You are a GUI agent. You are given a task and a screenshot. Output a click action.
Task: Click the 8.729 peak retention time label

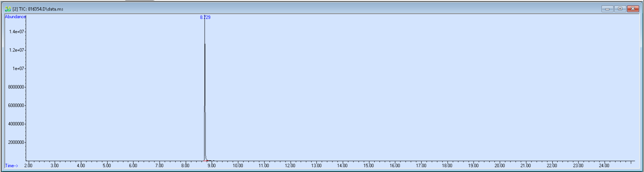[205, 17]
